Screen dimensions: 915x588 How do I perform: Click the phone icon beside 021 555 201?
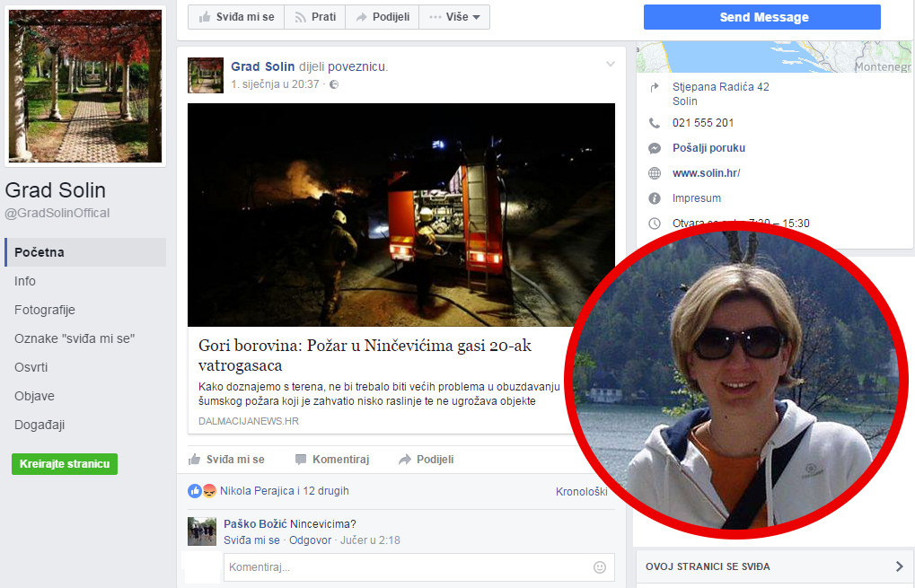tap(655, 123)
